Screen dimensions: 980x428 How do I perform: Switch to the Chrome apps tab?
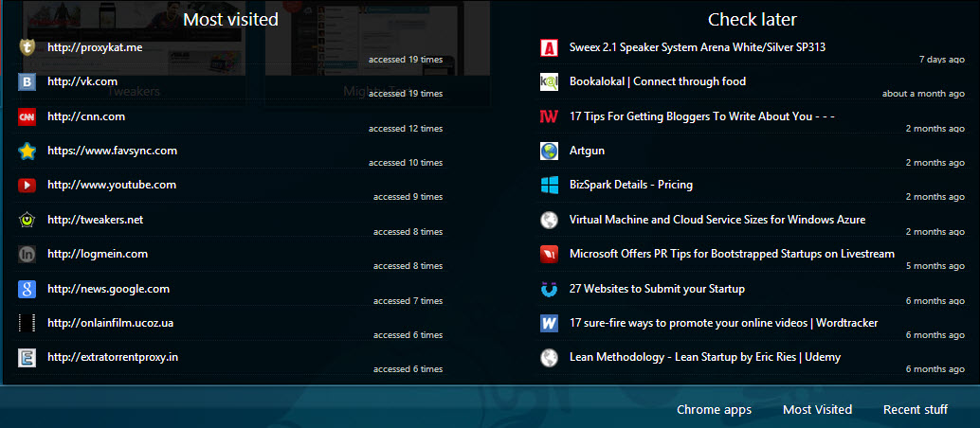tap(714, 410)
